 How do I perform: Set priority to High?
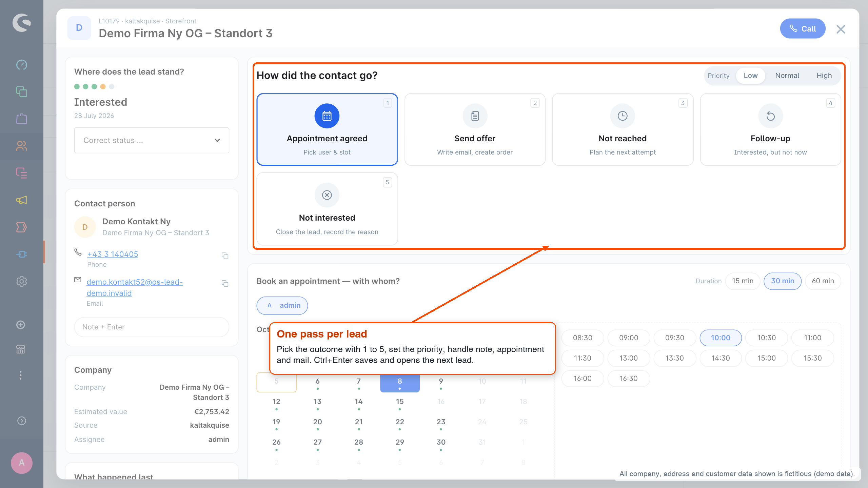click(x=824, y=76)
